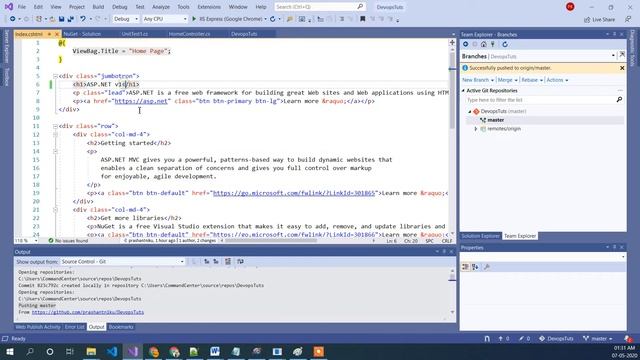Select the master branch in tree
The height and width of the screenshot is (360, 640).
(x=496, y=120)
